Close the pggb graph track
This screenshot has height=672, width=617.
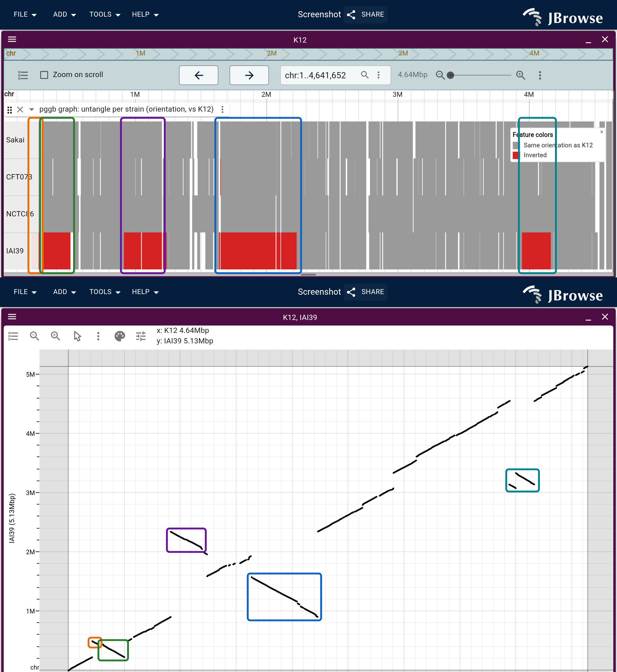point(20,109)
